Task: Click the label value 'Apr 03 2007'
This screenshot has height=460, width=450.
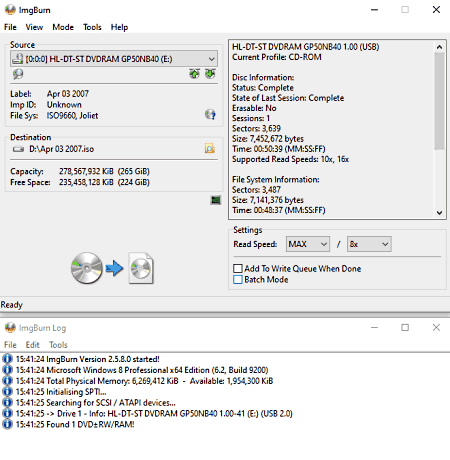Action: pos(68,94)
